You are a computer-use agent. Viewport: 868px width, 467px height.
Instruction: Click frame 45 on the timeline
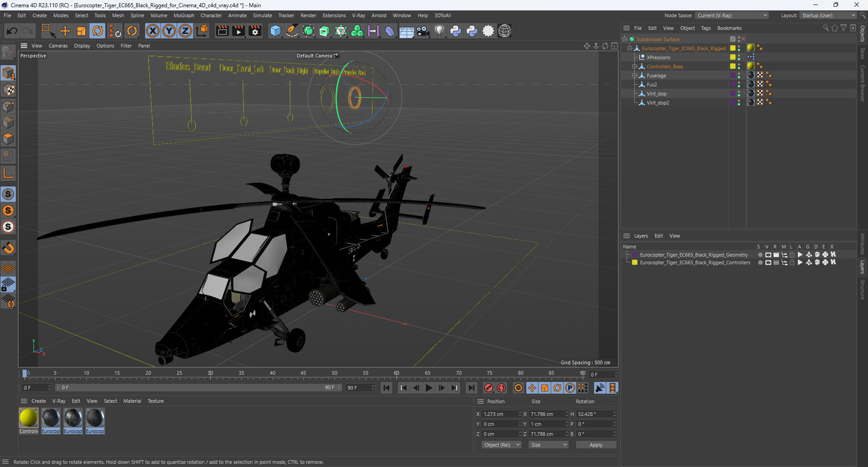click(x=303, y=374)
